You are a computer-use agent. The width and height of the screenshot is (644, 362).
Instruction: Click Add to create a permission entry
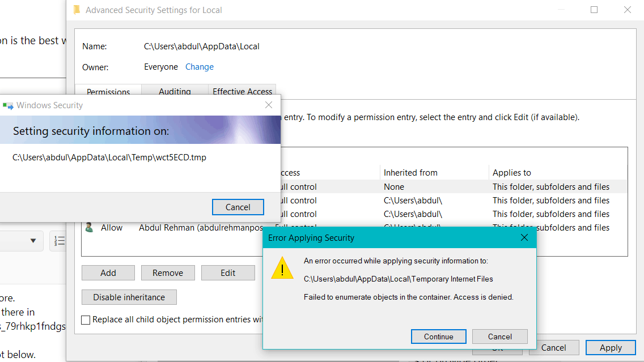click(x=108, y=272)
